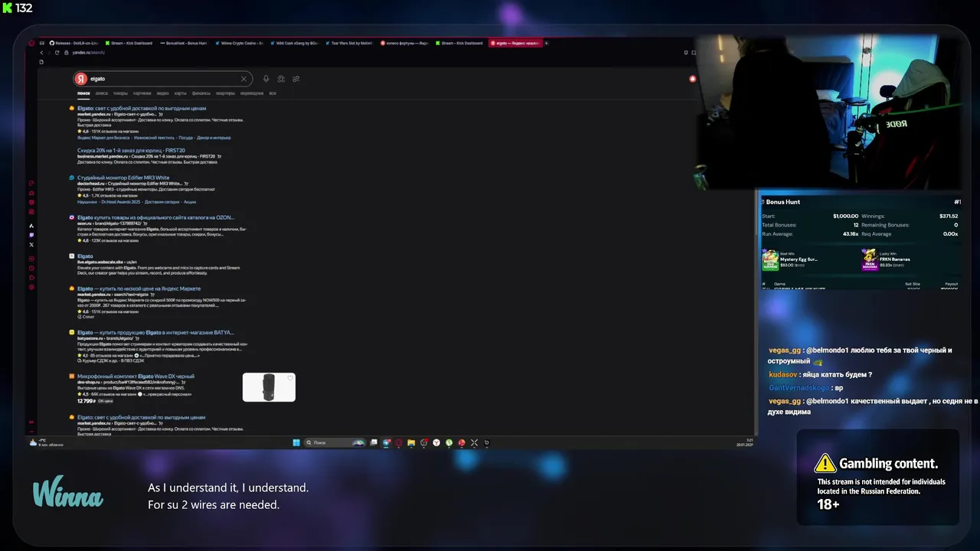
Task: Open Twitch icon in Opera sidebar
Action: [31, 235]
